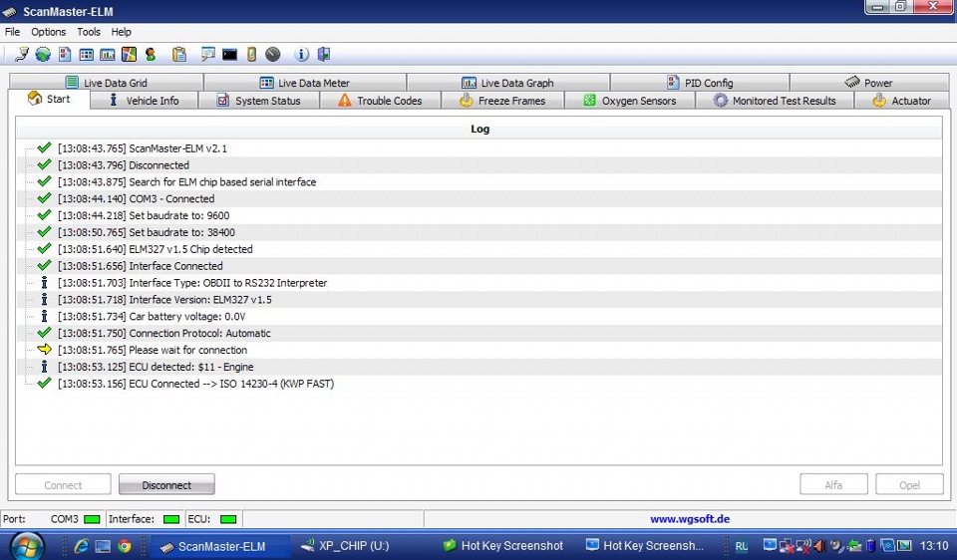
Task: Open the Trouble Codes tab
Action: (x=380, y=101)
